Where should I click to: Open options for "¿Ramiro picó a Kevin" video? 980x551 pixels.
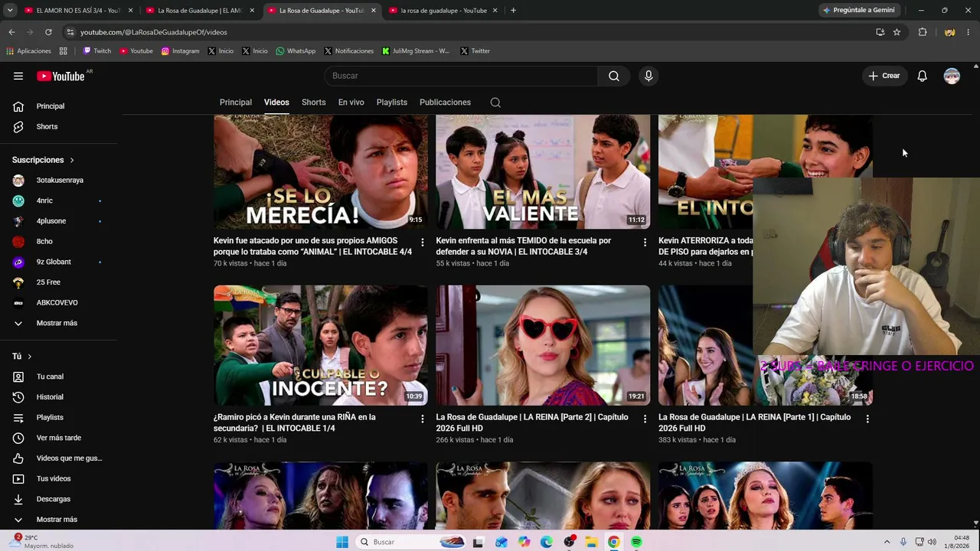422,419
